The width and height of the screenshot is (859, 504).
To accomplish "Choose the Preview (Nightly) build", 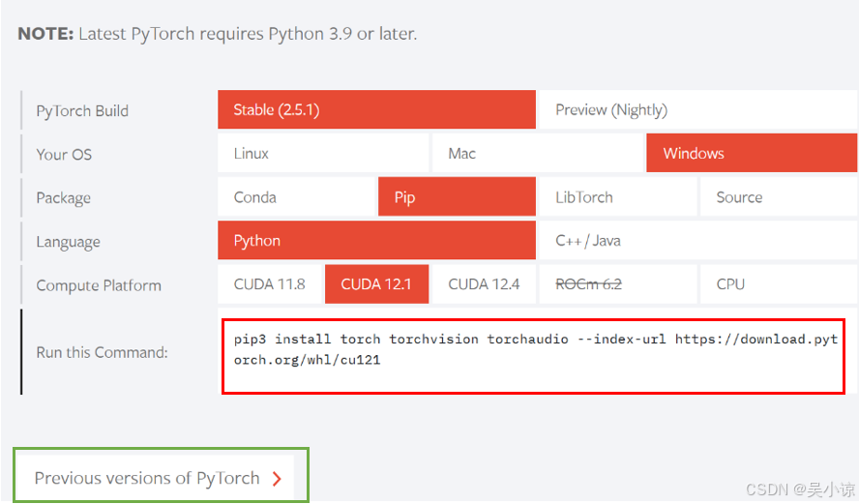I will click(x=698, y=109).
